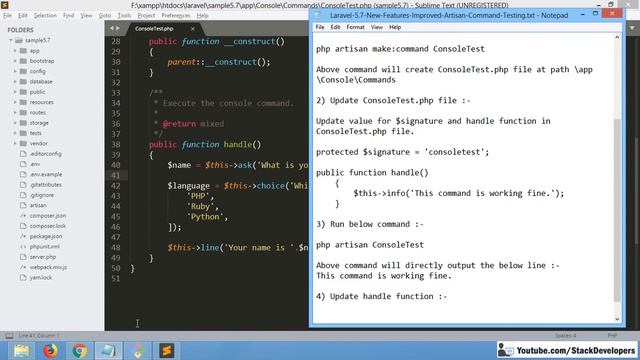Click line number 48 in the gutter
Screen dimensions: 640x360
coord(116,247)
